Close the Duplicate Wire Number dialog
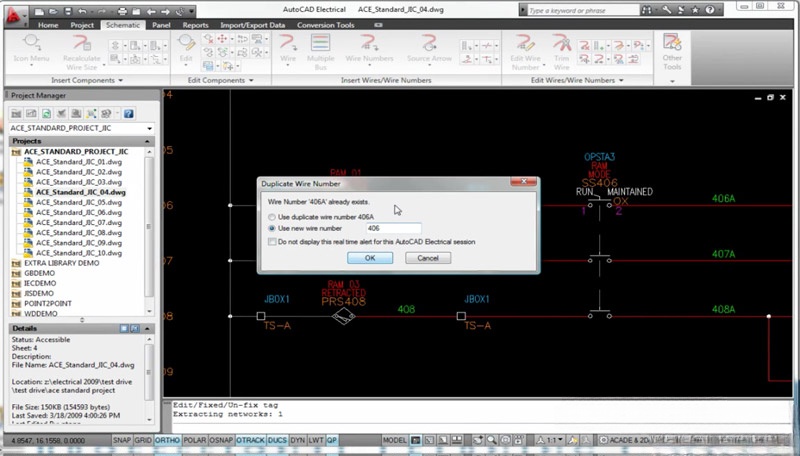This screenshot has width=800, height=456. click(x=523, y=181)
